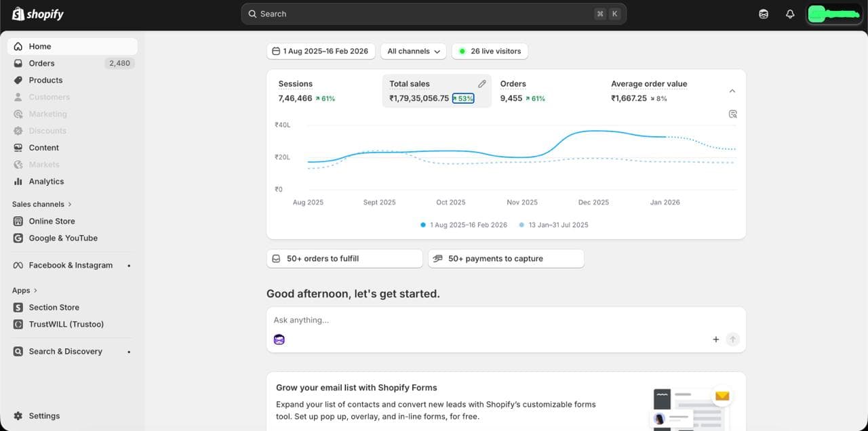Click the pencil edit icon on Total sales
The image size is (868, 431).
481,84
